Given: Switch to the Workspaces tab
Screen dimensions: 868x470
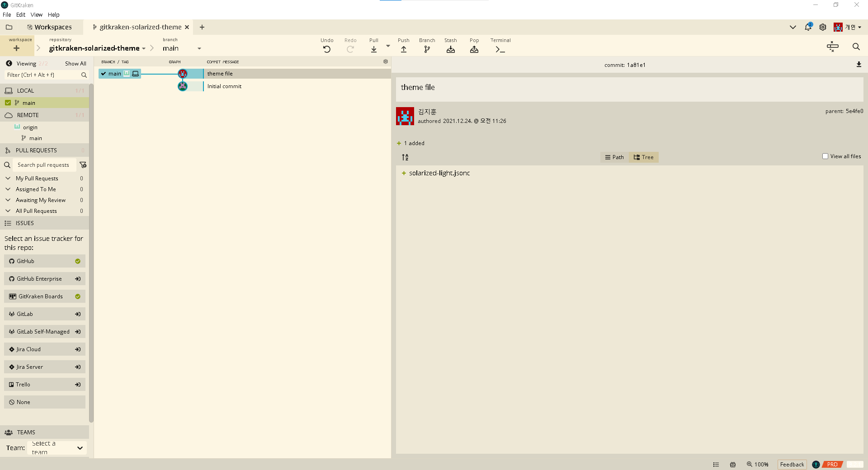Looking at the screenshot, I should 49,27.
